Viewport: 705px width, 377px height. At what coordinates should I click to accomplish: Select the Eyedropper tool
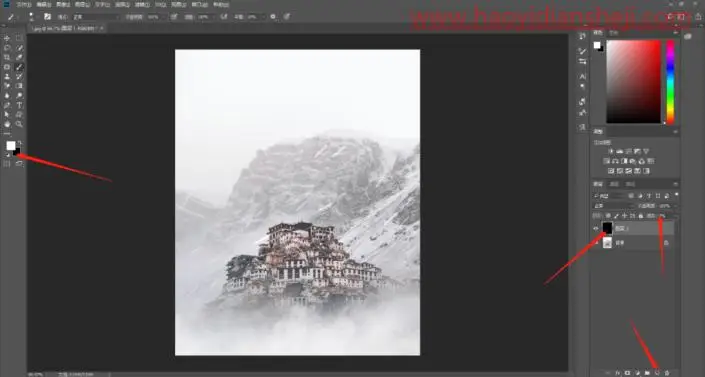[19, 58]
